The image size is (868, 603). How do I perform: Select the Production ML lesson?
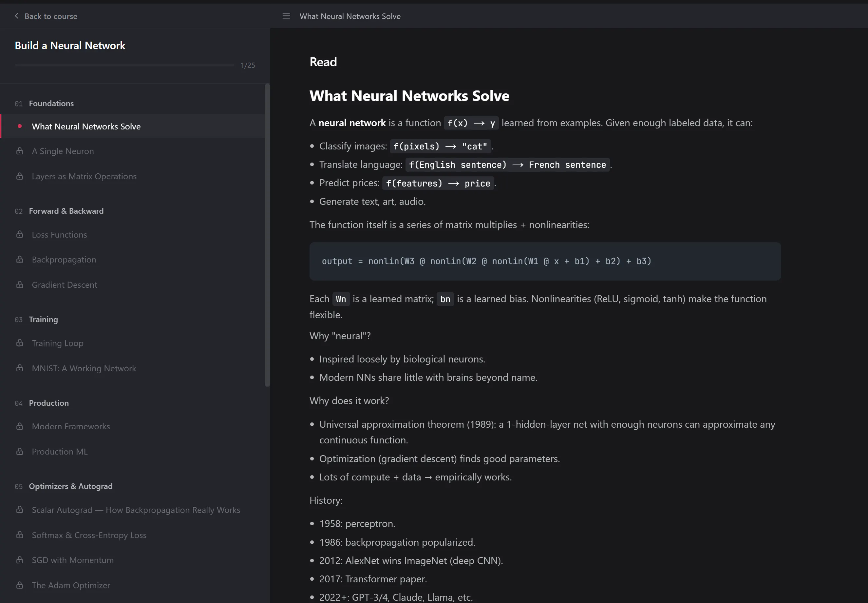coord(133,452)
